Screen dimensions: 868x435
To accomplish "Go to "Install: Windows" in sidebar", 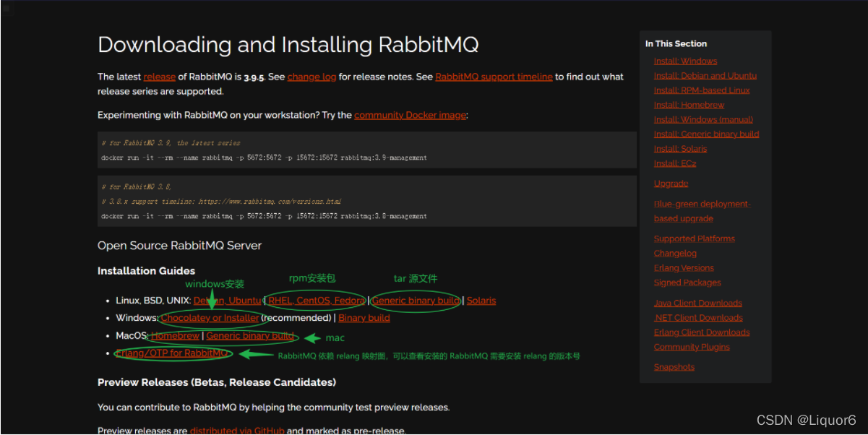I will pos(685,61).
